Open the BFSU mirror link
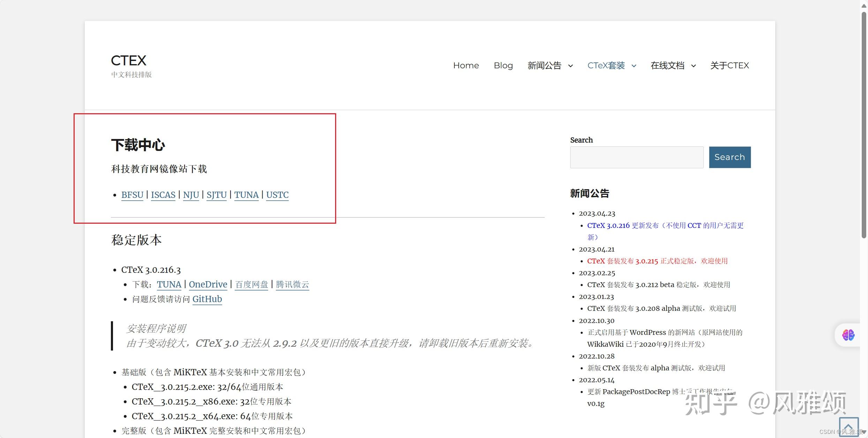Image resolution: width=868 pixels, height=438 pixels. click(x=132, y=195)
